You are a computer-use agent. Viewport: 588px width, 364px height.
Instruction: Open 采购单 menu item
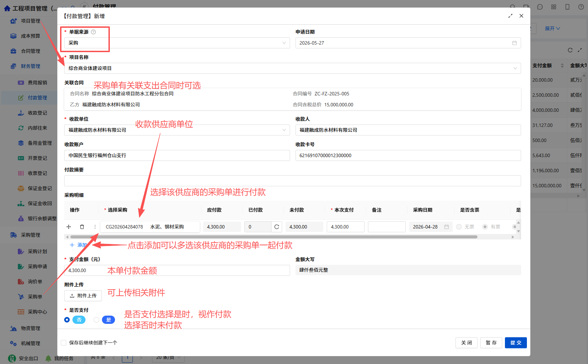coord(35,297)
